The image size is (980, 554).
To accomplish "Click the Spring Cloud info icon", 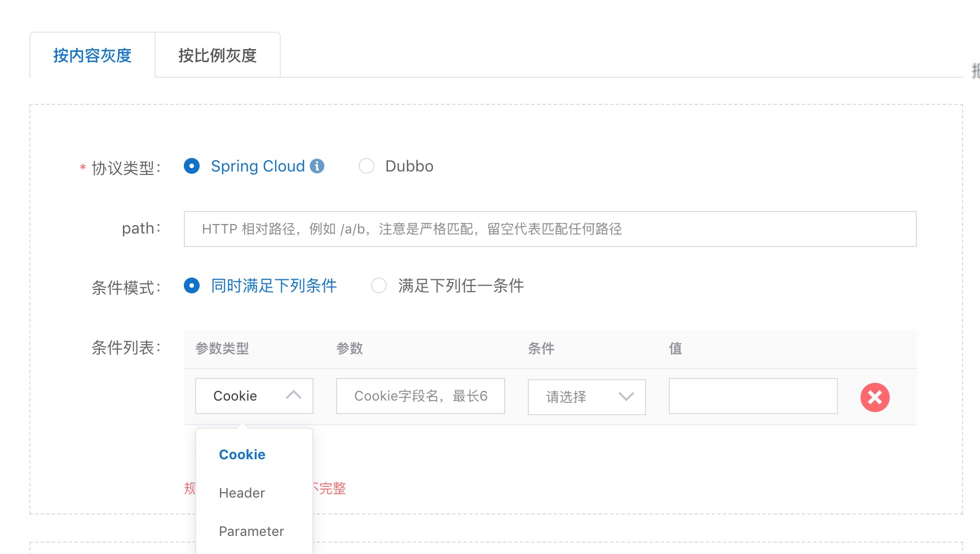I will coord(317,166).
